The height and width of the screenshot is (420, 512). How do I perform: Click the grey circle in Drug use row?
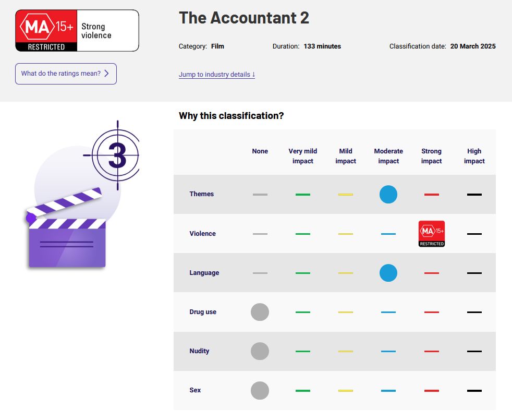point(260,312)
